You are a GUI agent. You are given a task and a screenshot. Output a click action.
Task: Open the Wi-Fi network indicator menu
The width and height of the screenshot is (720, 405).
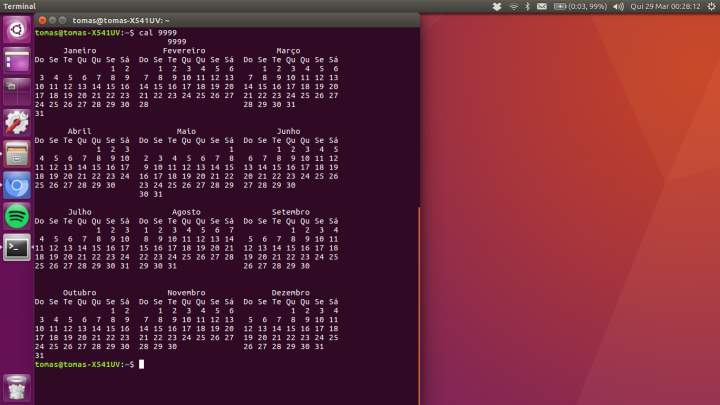514,6
